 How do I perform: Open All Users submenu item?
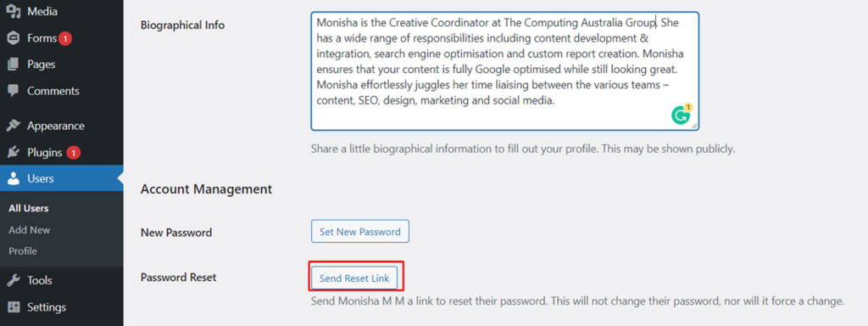point(29,209)
